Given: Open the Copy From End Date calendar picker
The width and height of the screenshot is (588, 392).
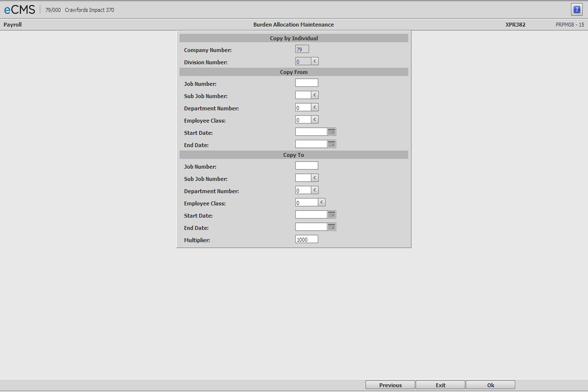Looking at the screenshot, I should point(332,144).
